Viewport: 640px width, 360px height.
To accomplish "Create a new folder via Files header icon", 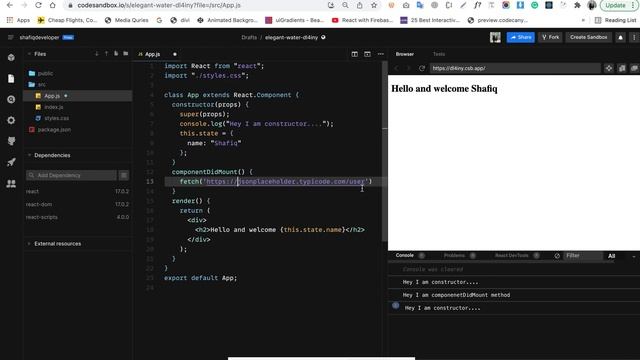I will [126, 54].
